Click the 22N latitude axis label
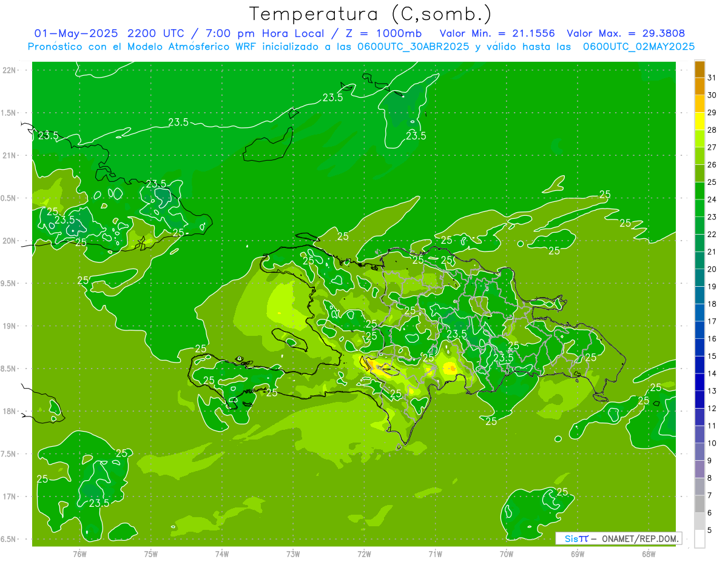 point(10,70)
